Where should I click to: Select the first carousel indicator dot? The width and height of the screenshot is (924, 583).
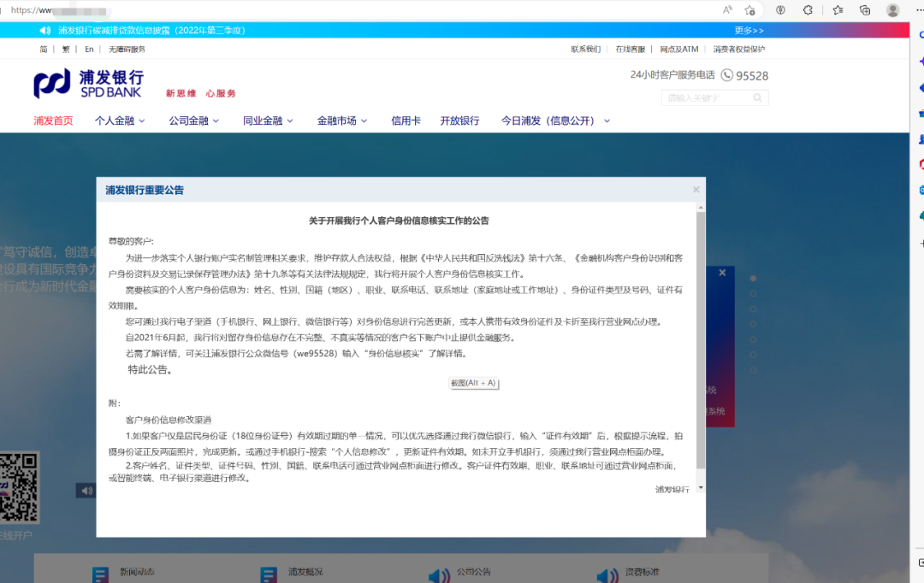(x=753, y=278)
